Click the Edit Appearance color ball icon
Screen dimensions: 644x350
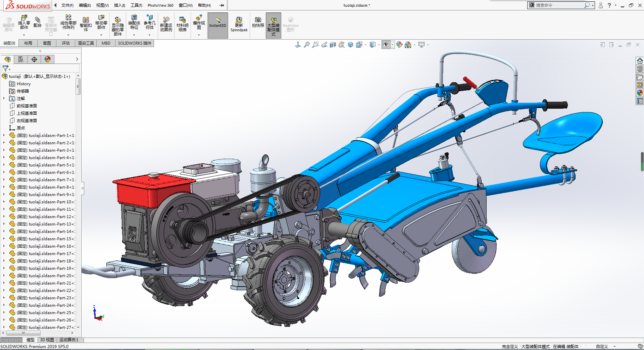(x=399, y=45)
